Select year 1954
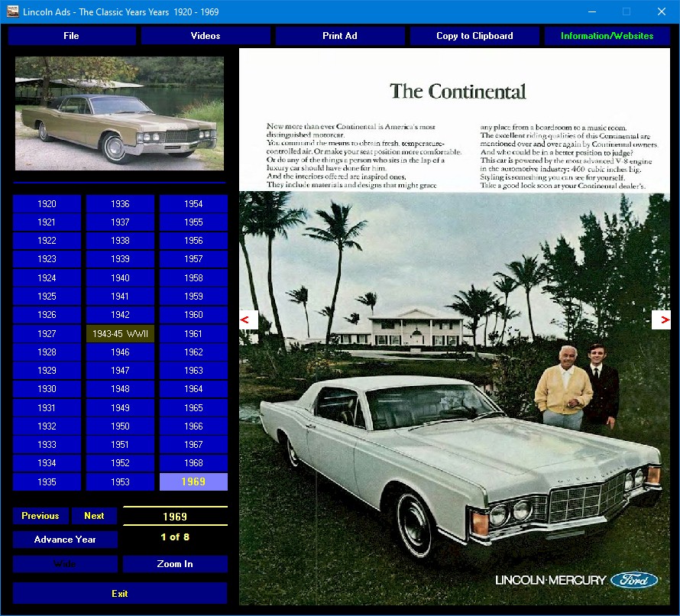 coord(193,204)
